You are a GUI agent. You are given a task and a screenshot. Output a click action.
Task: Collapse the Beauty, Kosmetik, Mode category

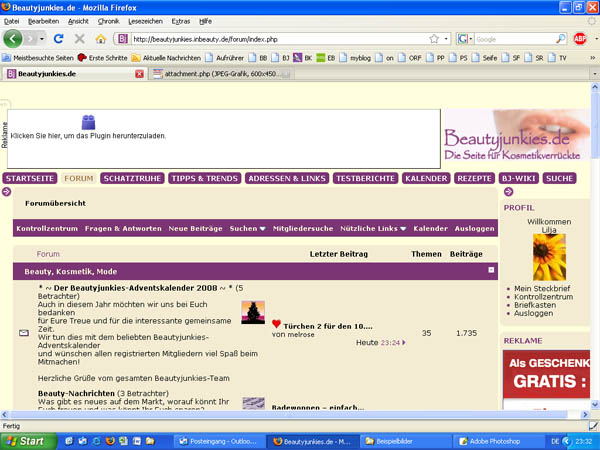pos(491,270)
